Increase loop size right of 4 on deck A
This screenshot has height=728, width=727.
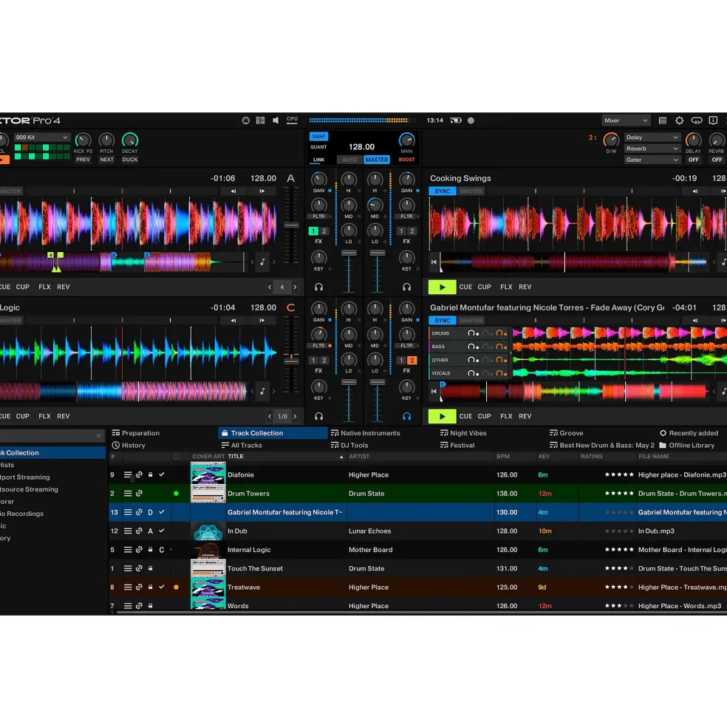295,287
